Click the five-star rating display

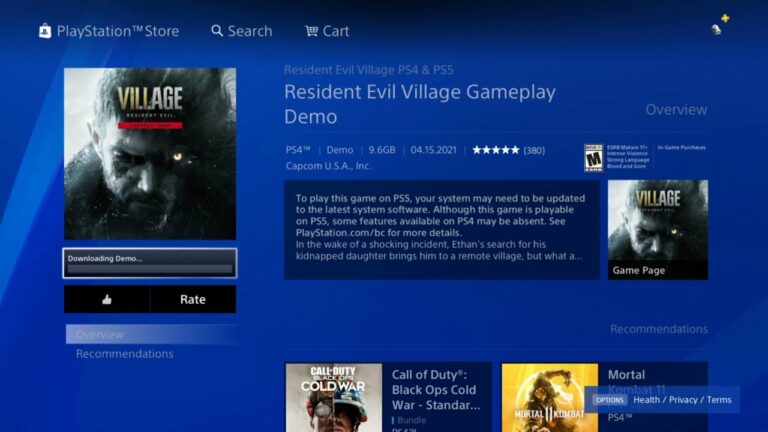point(496,150)
